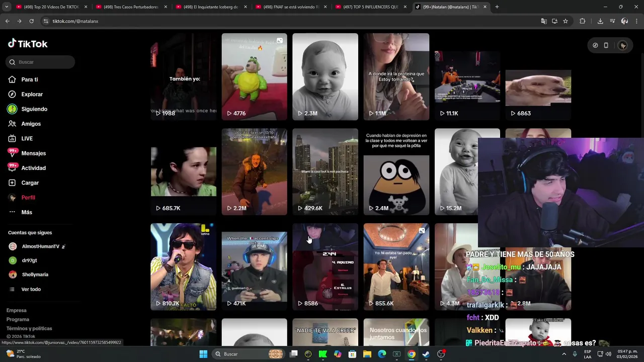Click the TikTok logo
644x362 pixels.
(28, 44)
